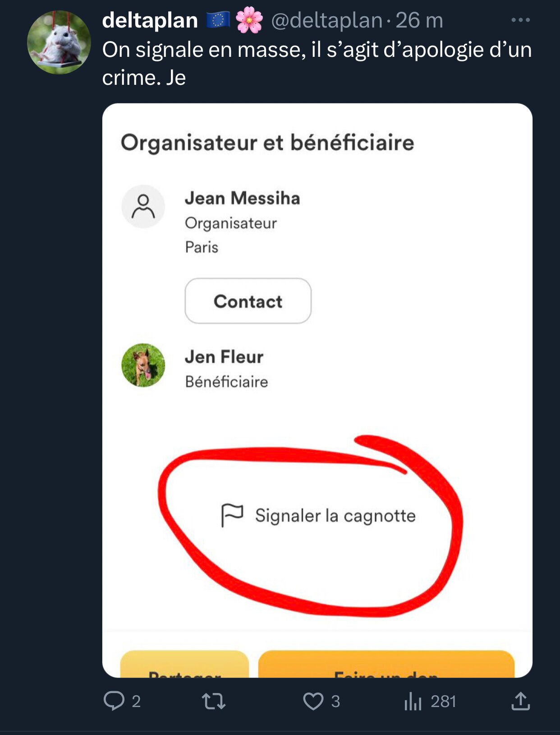Like the tweet with the heart icon

pos(313,702)
